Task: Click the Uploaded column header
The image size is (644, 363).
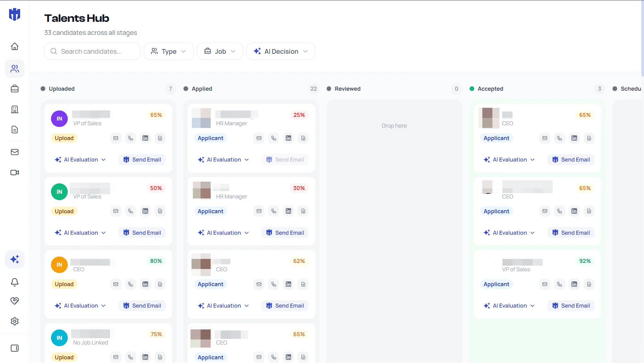Action: [62, 89]
